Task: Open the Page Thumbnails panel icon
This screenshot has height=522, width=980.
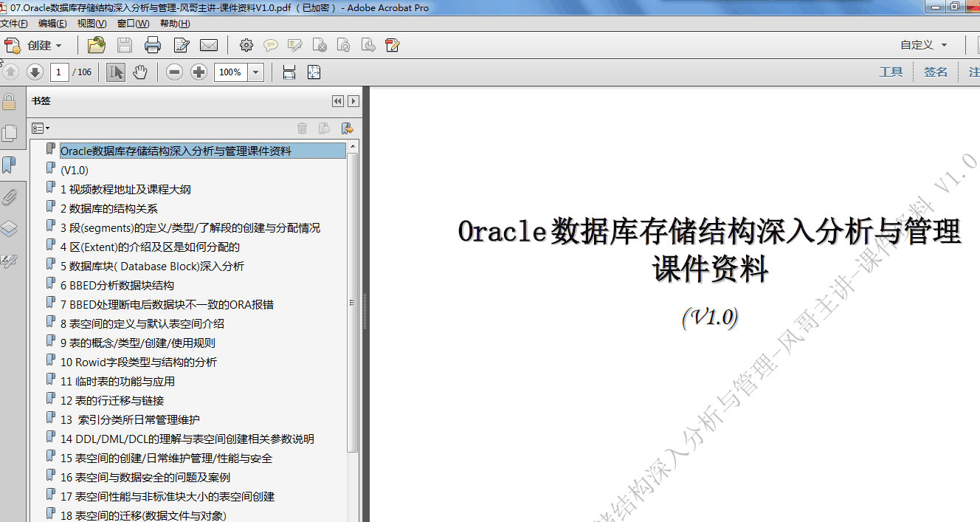Action: (10, 133)
